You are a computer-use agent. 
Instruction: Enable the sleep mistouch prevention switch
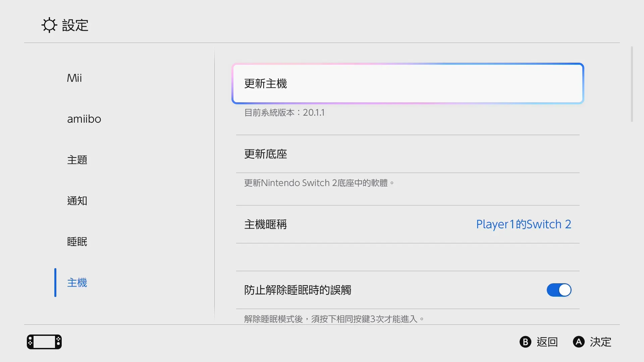tap(558, 290)
